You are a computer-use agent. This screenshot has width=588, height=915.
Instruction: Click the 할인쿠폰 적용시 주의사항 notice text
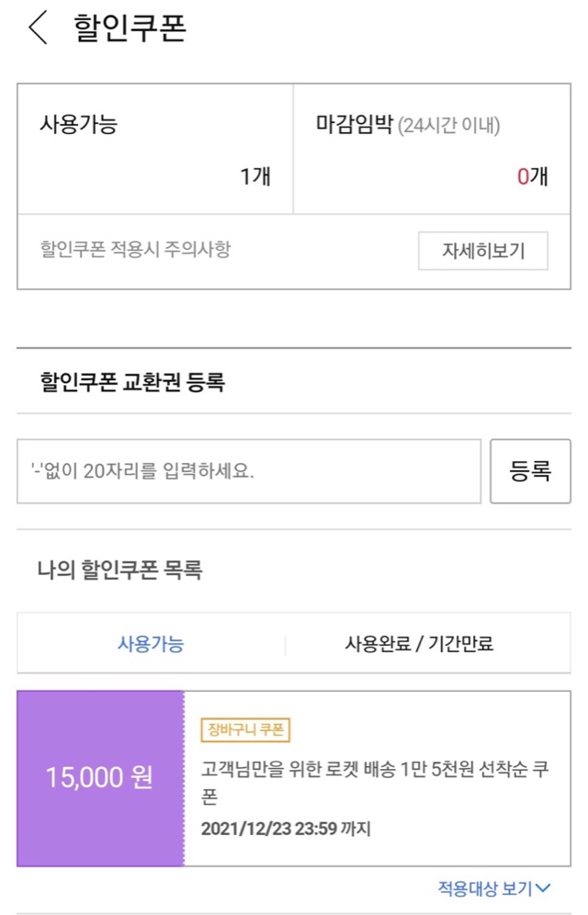(135, 250)
